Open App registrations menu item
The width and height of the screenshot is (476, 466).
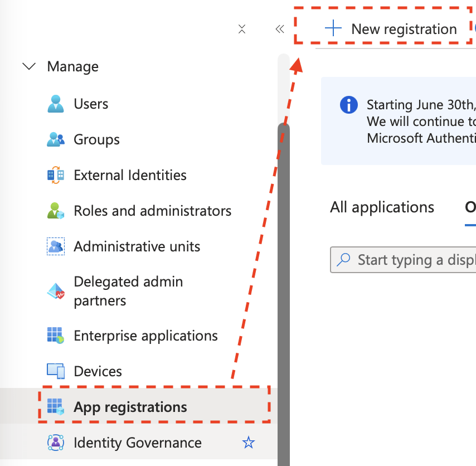pyautogui.click(x=130, y=407)
